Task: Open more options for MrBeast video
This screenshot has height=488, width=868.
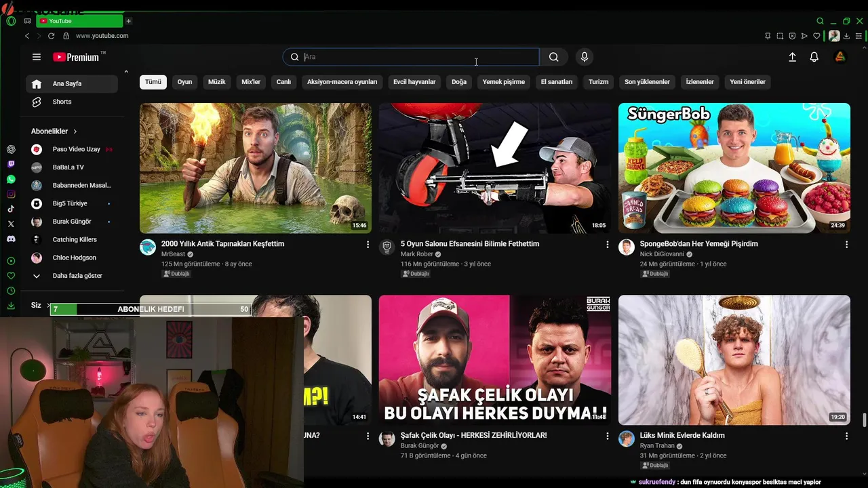Action: [x=368, y=244]
